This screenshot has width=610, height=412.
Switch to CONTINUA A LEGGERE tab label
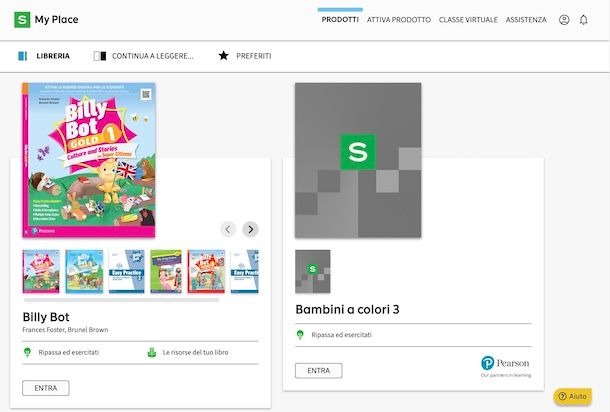(153, 56)
